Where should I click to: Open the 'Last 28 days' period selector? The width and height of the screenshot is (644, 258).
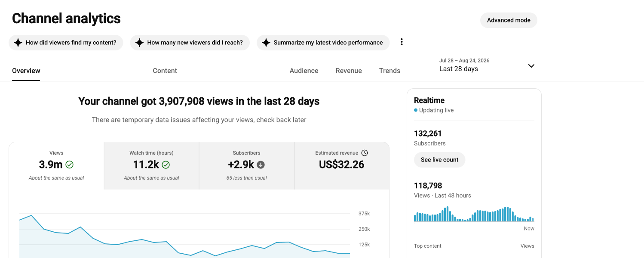487,65
